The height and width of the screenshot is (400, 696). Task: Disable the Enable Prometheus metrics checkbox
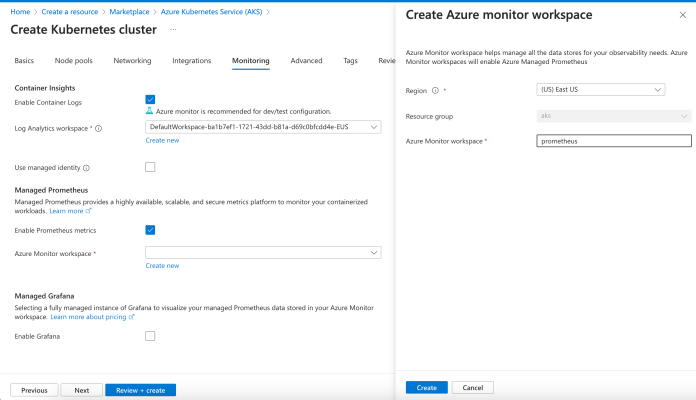[x=150, y=230]
